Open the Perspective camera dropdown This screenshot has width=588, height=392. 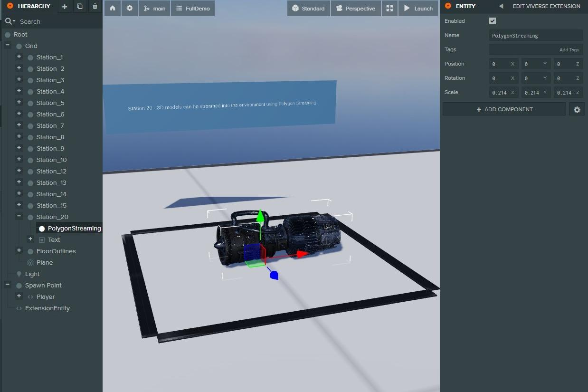(356, 9)
